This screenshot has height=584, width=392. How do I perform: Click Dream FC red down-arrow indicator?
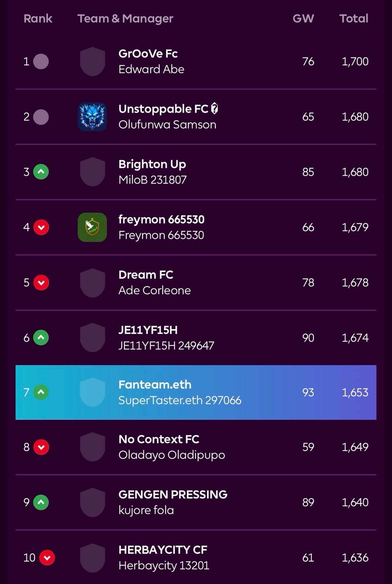pyautogui.click(x=41, y=282)
